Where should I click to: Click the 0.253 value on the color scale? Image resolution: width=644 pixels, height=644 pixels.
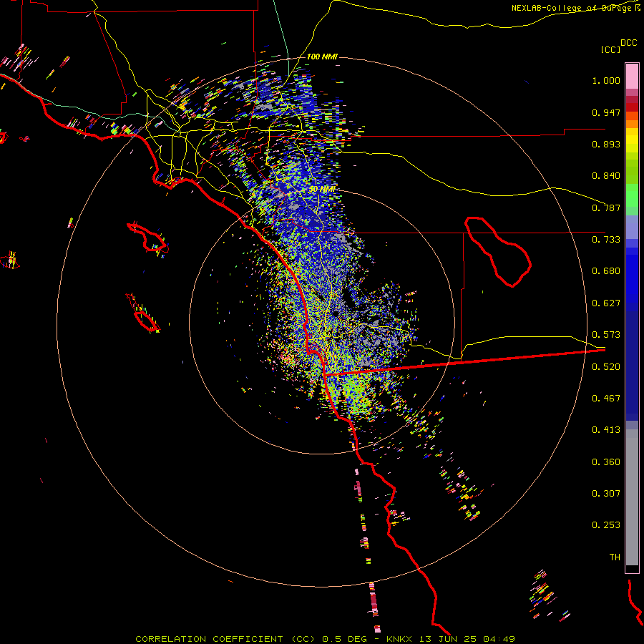[x=606, y=525]
